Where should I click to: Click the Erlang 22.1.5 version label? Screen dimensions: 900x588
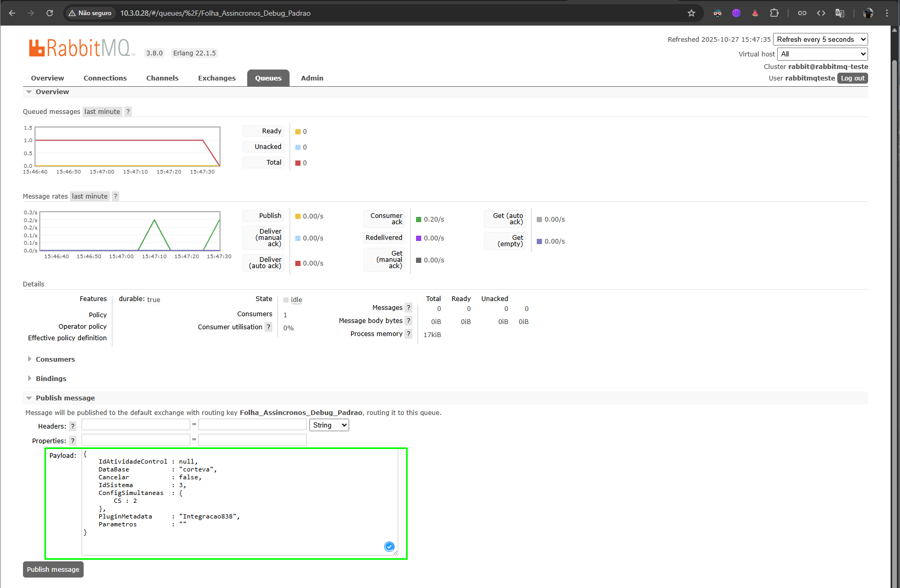click(x=194, y=53)
